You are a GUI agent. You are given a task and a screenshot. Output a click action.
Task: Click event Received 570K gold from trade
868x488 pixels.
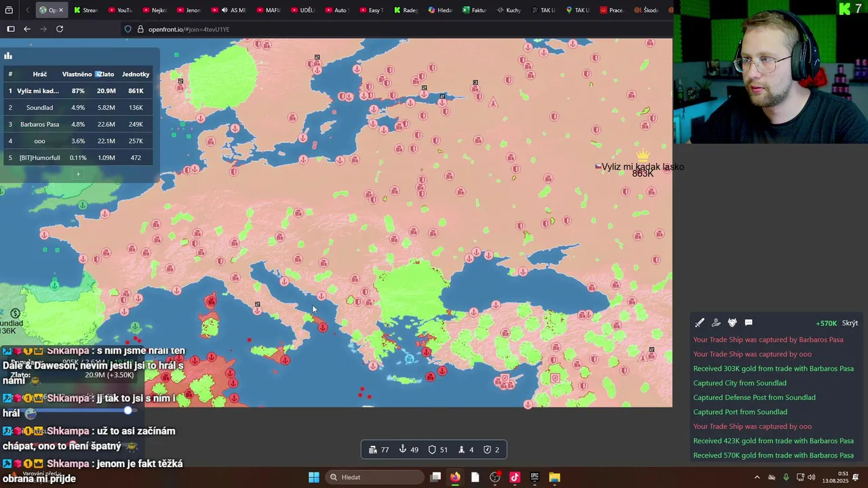point(773,455)
